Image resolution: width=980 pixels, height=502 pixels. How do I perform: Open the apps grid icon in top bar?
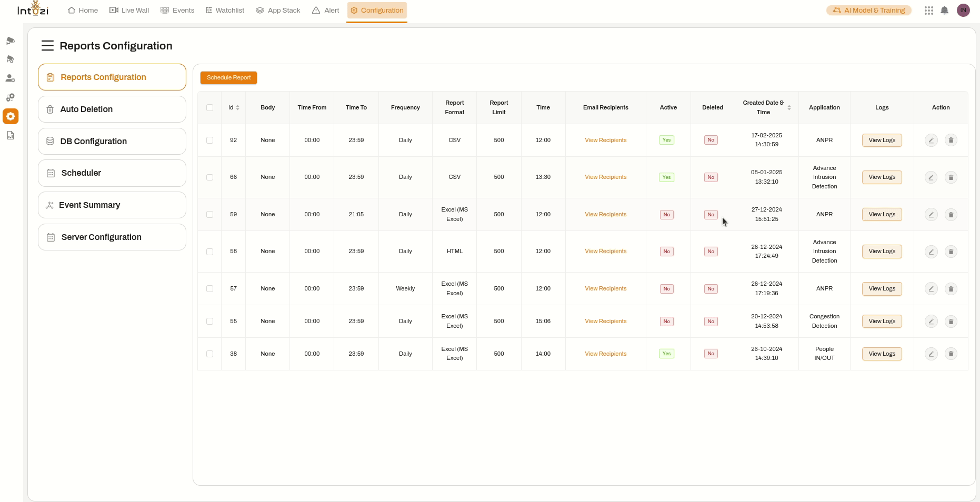pyautogui.click(x=928, y=10)
